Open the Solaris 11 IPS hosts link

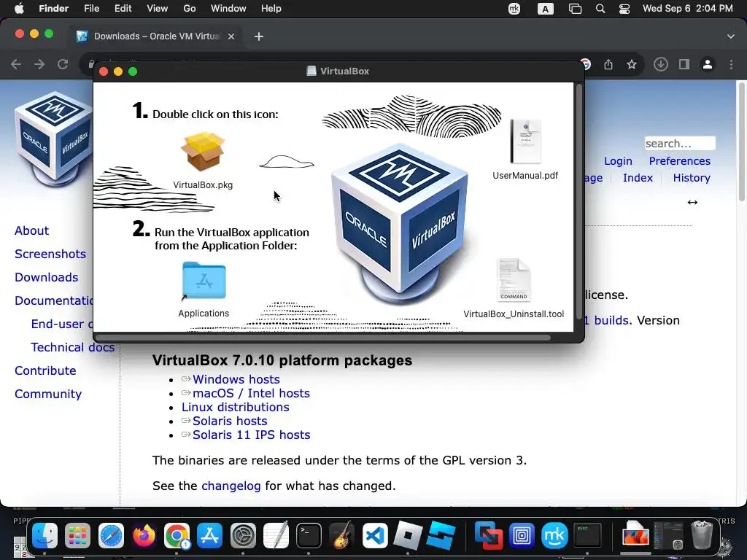[x=251, y=435]
